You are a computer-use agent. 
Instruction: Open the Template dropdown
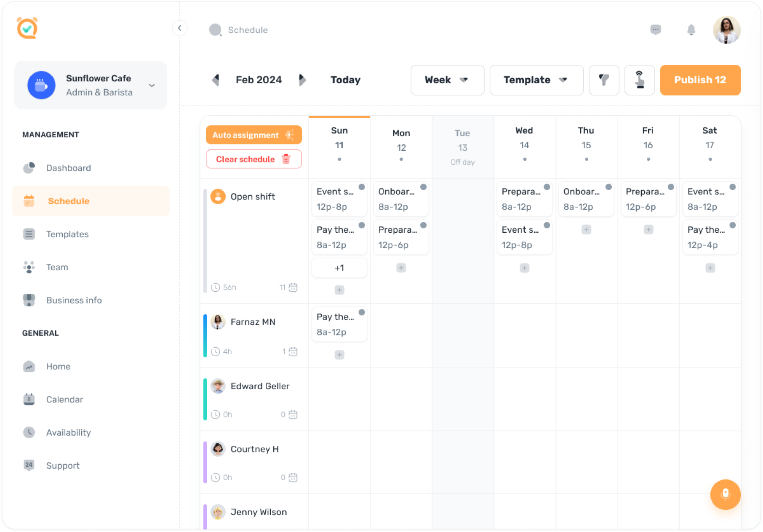click(x=536, y=80)
